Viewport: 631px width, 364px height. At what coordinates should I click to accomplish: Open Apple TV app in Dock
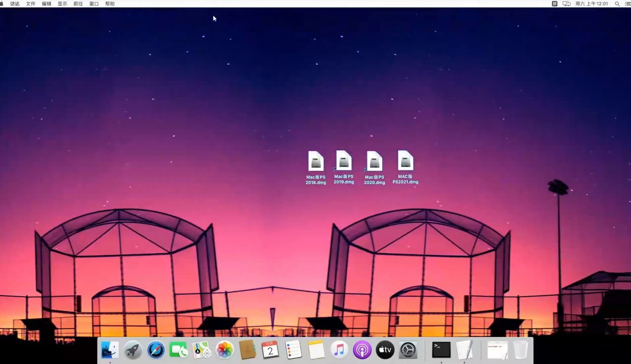(385, 350)
